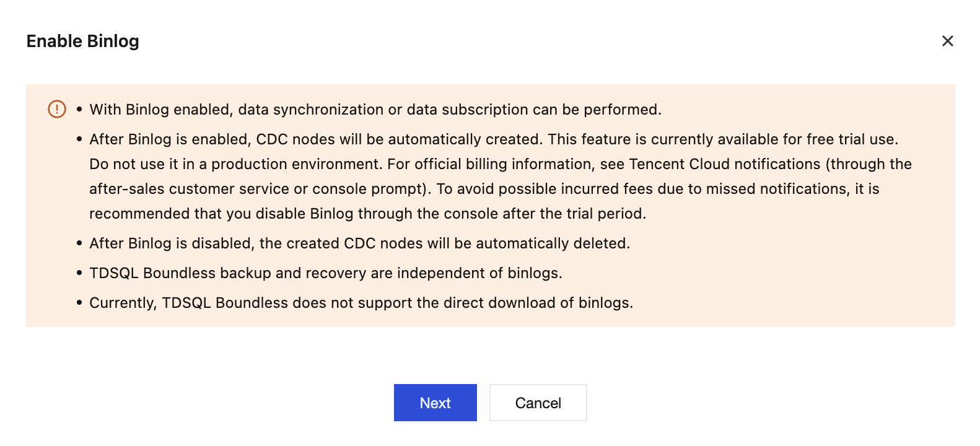Click the Enable Binlog dialog title
980x446 pixels.
[x=82, y=41]
